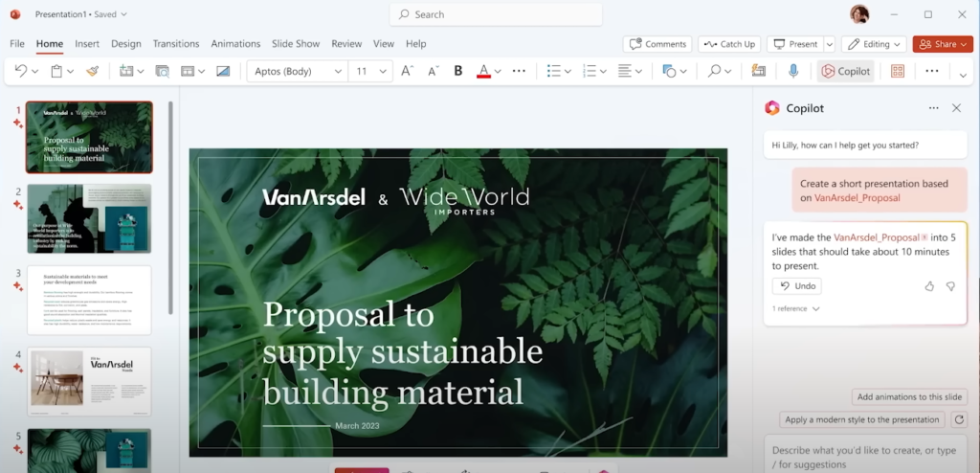
Task: Expand the New Slide dropdown arrow
Action: tap(141, 72)
